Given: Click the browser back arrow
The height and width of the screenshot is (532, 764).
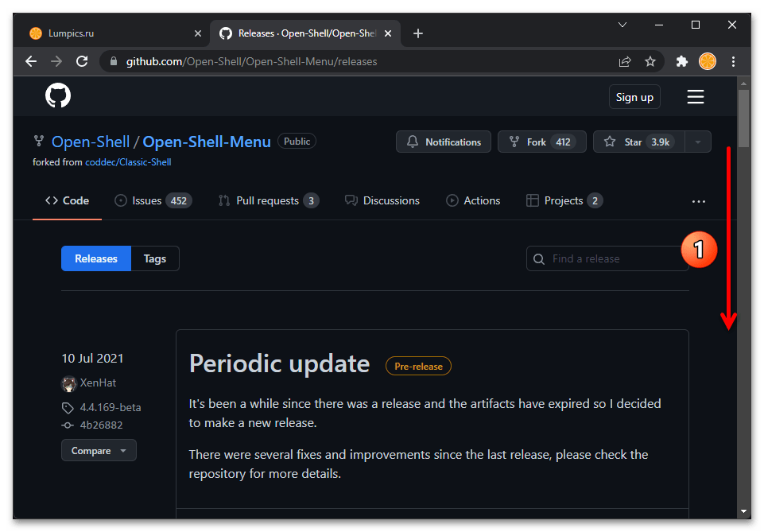Looking at the screenshot, I should pyautogui.click(x=31, y=61).
